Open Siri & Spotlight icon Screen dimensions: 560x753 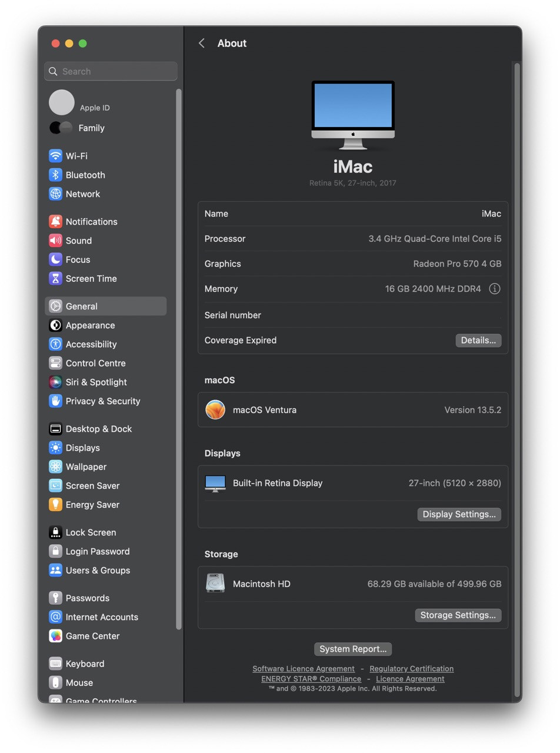tap(55, 382)
